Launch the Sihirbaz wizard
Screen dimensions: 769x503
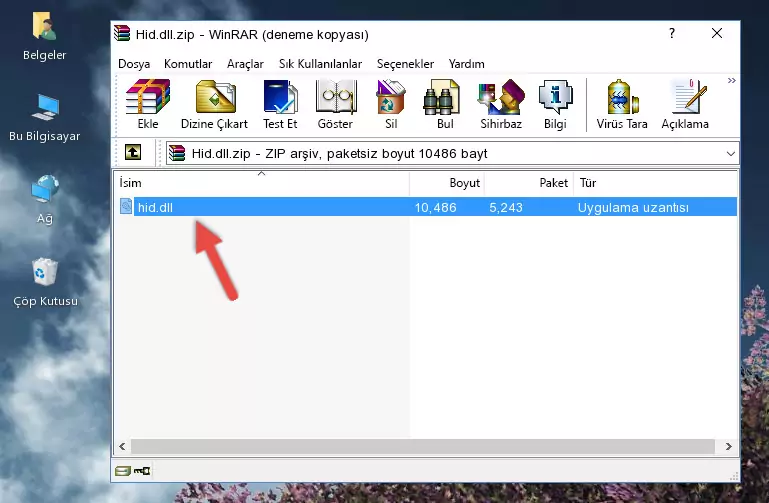point(501,104)
